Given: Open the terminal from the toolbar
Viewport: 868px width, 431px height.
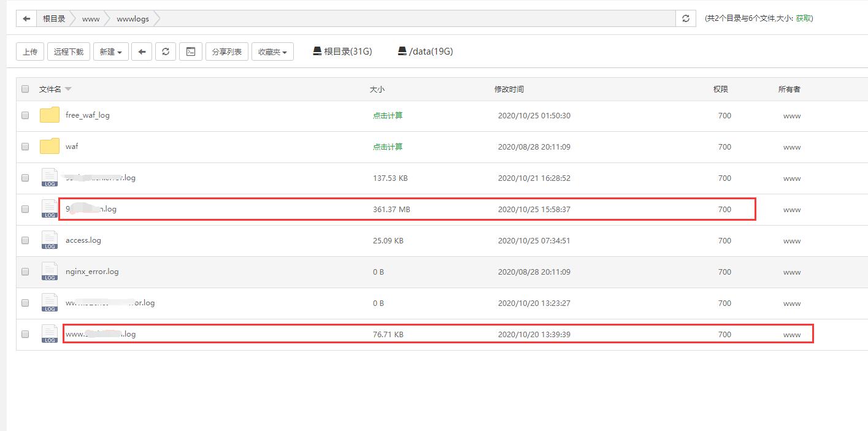Looking at the screenshot, I should pyautogui.click(x=191, y=51).
